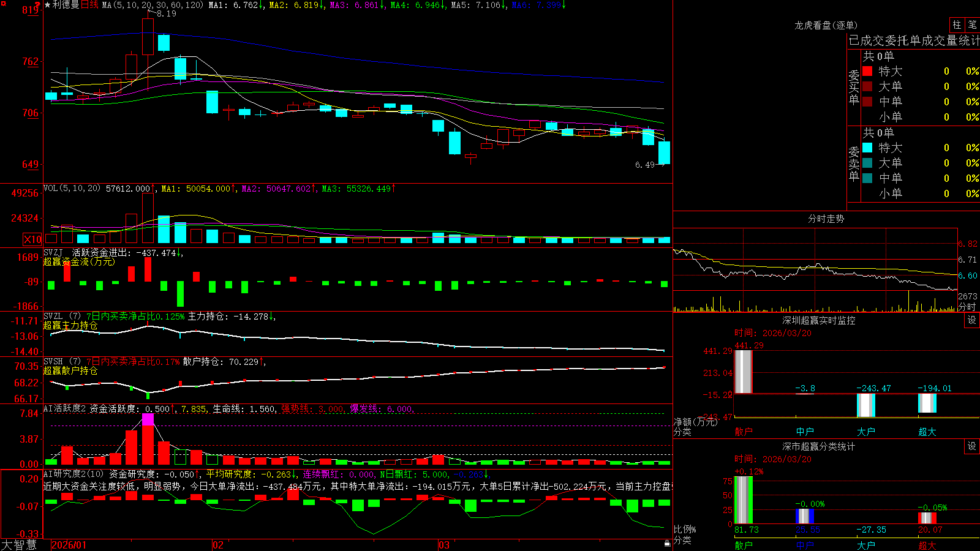Click the X10 volume multiplier box
The image size is (980, 551).
coord(32,239)
